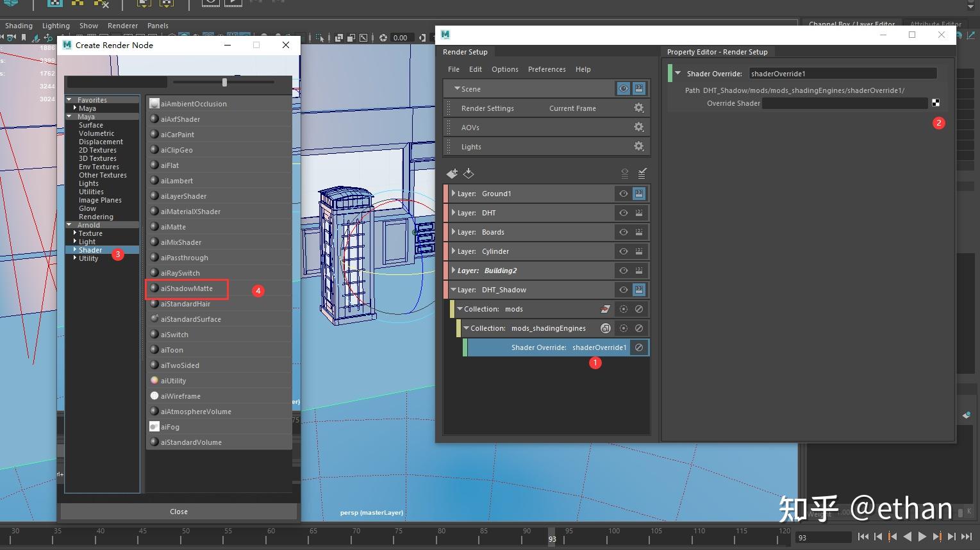
Task: Expand the DHT layer
Action: pyautogui.click(x=453, y=212)
